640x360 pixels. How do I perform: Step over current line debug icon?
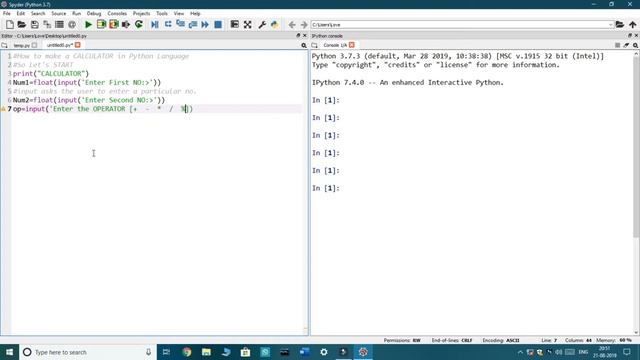pyautogui.click(x=168, y=24)
